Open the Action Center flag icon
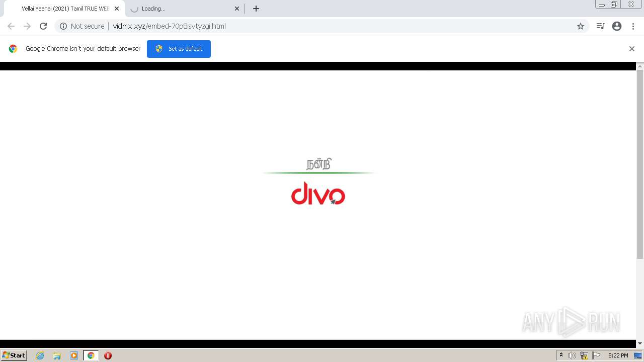The width and height of the screenshot is (644, 362). point(596,355)
